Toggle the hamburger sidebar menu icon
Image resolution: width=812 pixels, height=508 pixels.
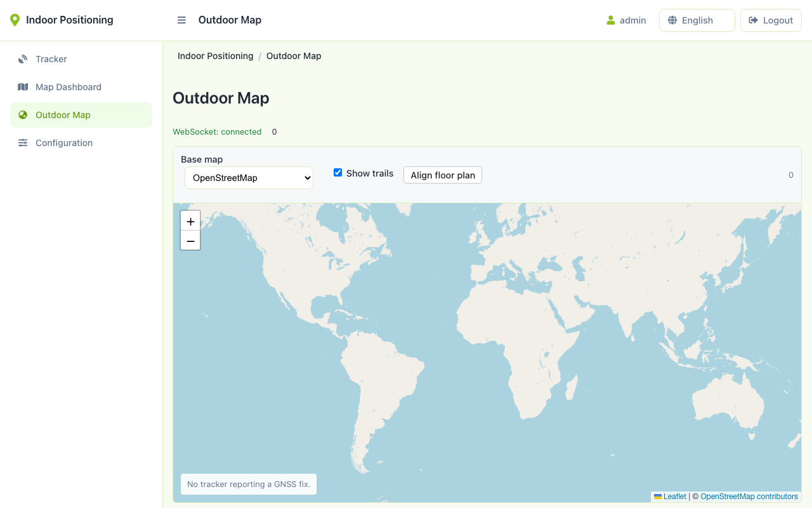[x=181, y=20]
